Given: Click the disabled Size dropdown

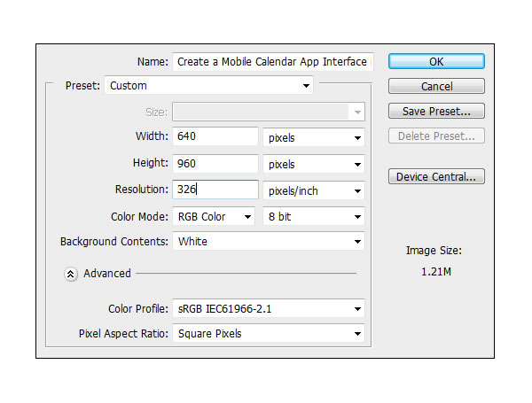Looking at the screenshot, I should coord(269,112).
